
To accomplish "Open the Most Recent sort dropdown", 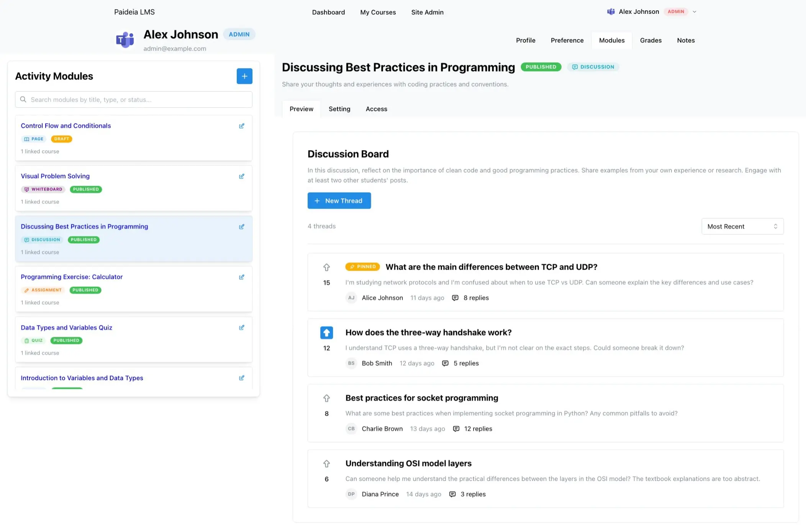I will coord(742,226).
